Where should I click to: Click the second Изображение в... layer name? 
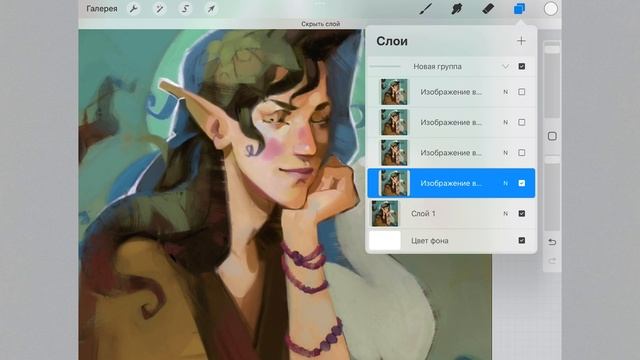point(451,122)
